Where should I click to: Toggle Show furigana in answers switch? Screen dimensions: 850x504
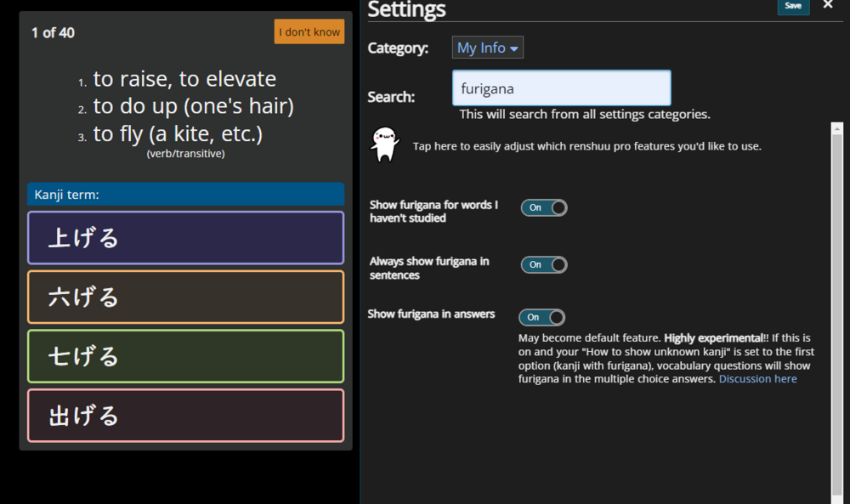pyautogui.click(x=542, y=317)
